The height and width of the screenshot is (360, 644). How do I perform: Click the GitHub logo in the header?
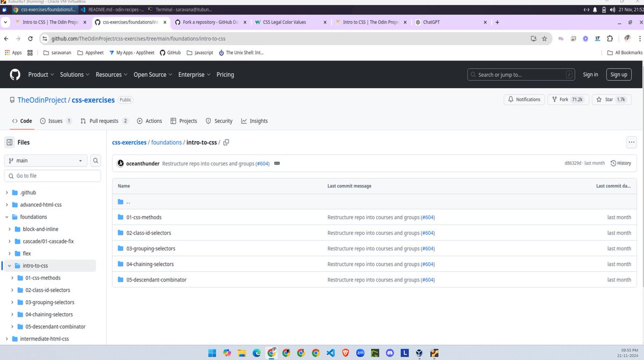tap(15, 75)
